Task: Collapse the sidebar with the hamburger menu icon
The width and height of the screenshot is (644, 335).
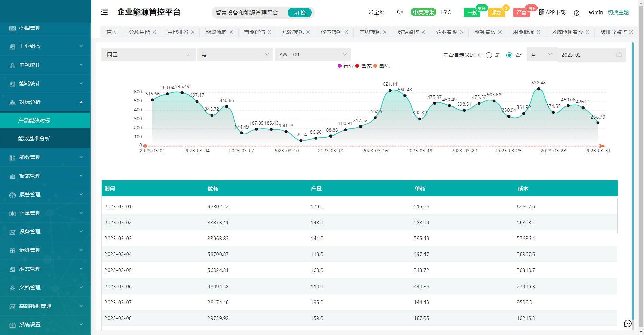Action: (x=104, y=12)
